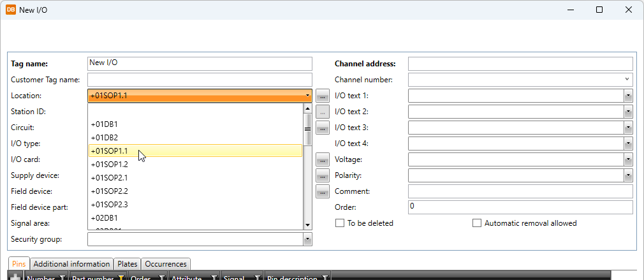Click the browse button next to Location
The width and height of the screenshot is (644, 280).
(x=323, y=96)
